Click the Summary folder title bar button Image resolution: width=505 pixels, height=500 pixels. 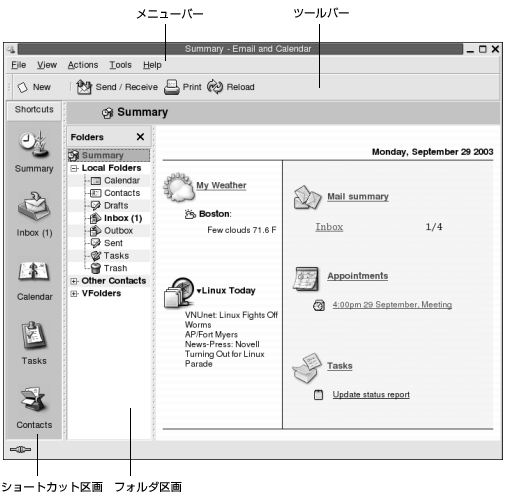point(135,113)
